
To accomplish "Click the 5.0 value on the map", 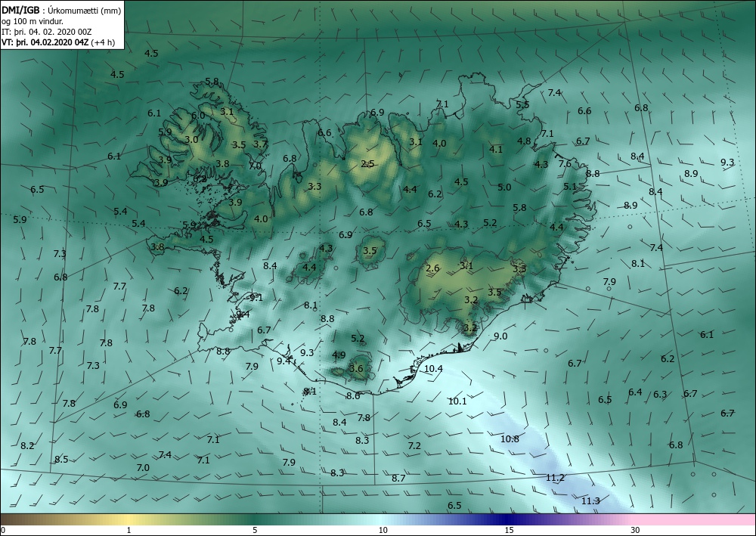I will 504,187.
